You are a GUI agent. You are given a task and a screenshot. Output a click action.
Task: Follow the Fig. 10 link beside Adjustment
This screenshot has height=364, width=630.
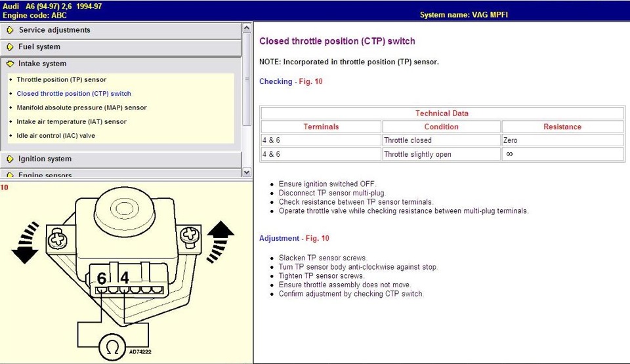318,238
